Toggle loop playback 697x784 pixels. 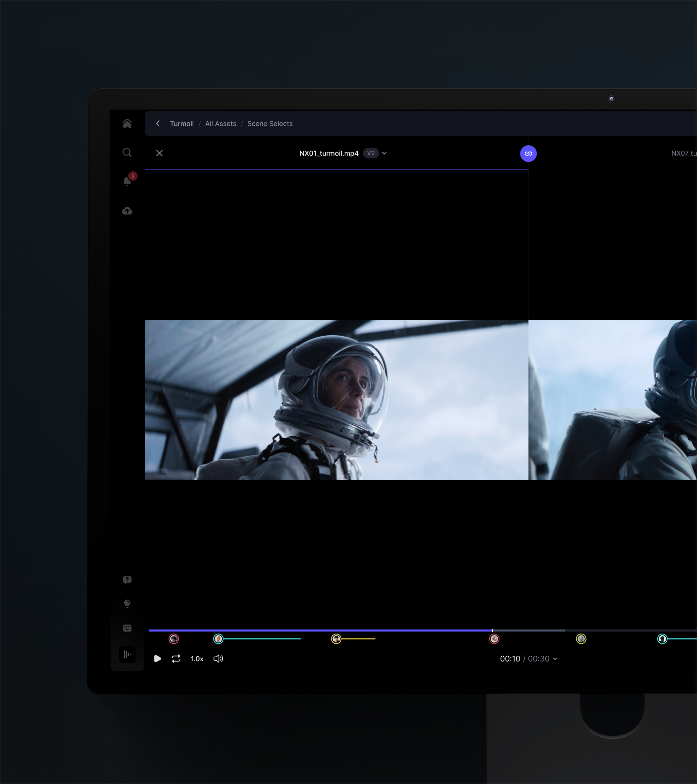[176, 659]
